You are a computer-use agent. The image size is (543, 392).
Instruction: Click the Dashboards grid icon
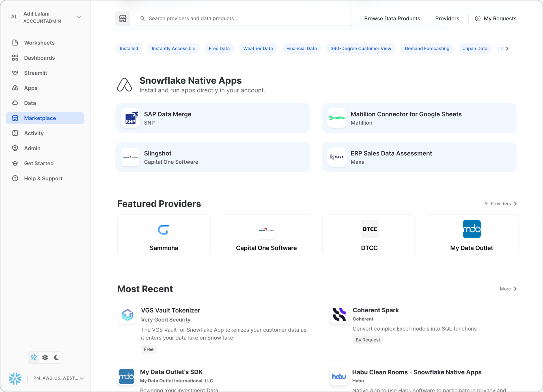(15, 58)
